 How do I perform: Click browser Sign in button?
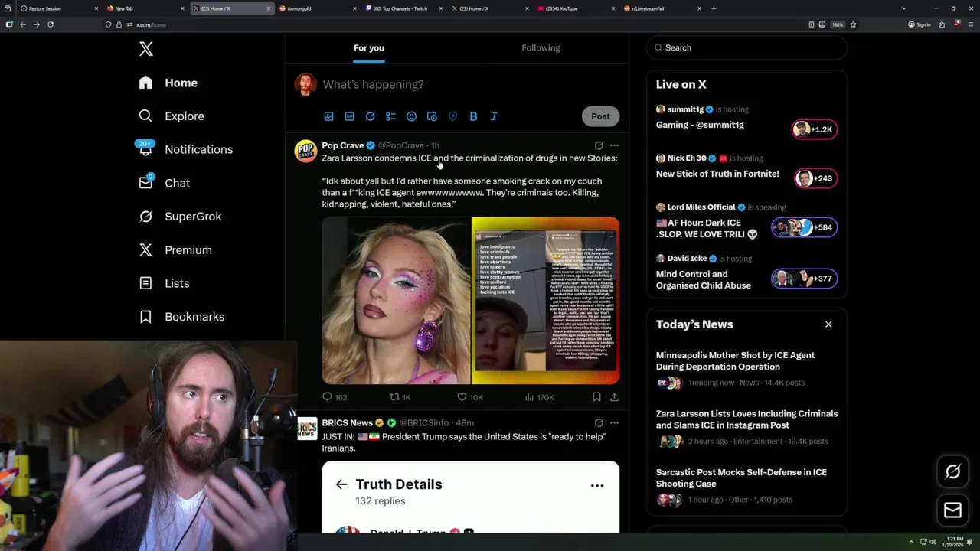[x=920, y=24]
